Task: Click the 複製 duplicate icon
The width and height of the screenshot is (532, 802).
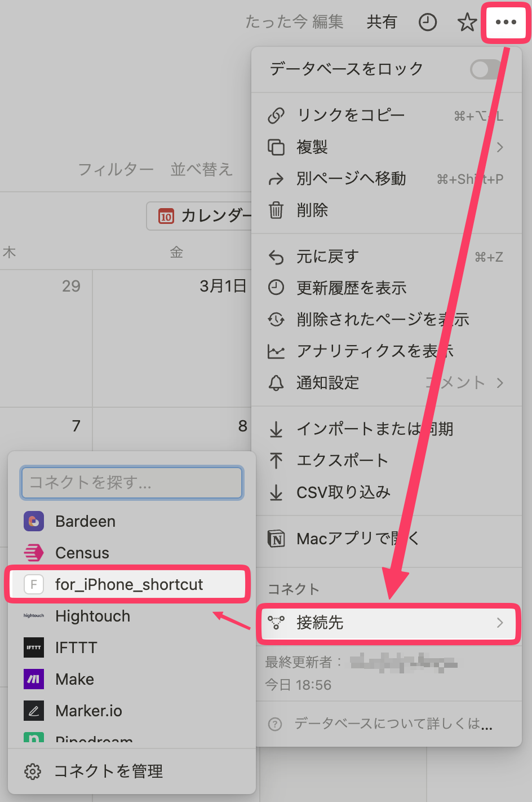Action: (x=276, y=147)
